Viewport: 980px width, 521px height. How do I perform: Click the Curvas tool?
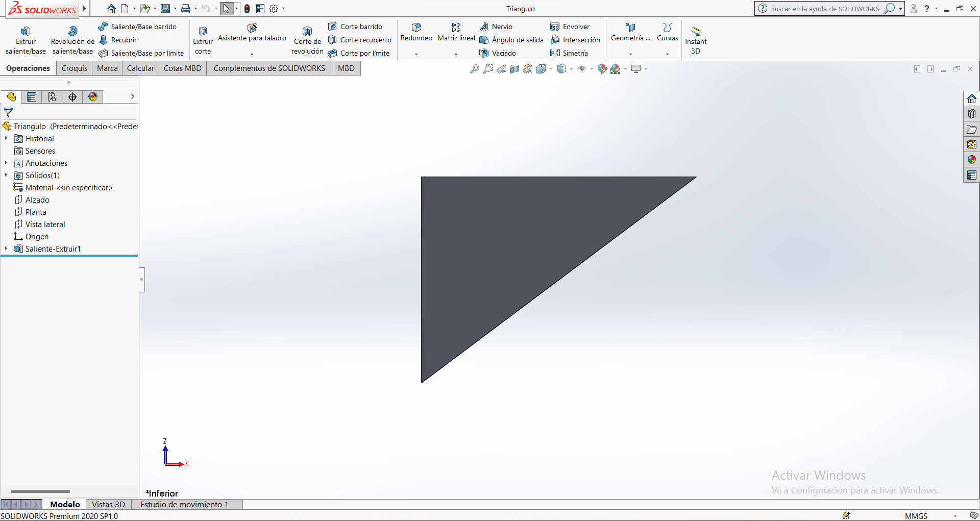point(668,33)
